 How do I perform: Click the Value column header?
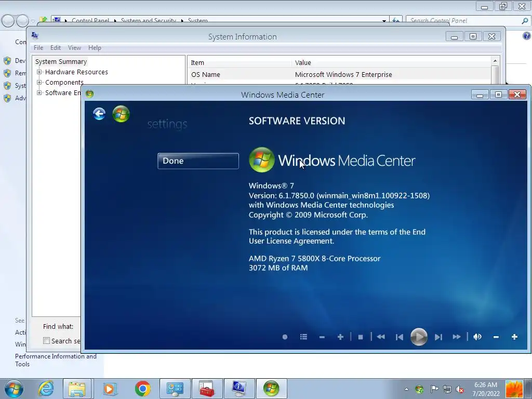[x=391, y=63]
